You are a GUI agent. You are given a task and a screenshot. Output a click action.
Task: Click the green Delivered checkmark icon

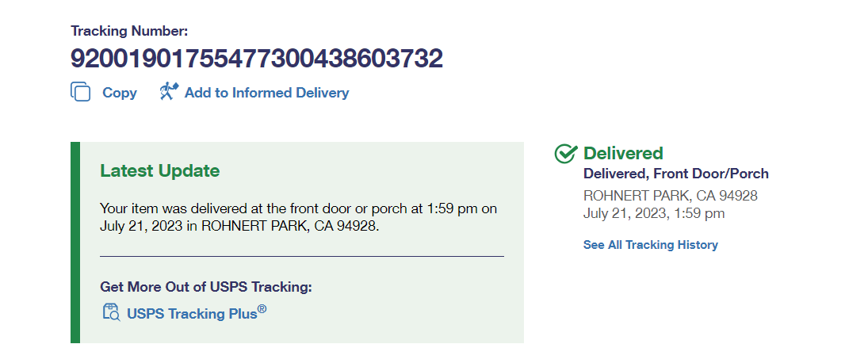[565, 154]
